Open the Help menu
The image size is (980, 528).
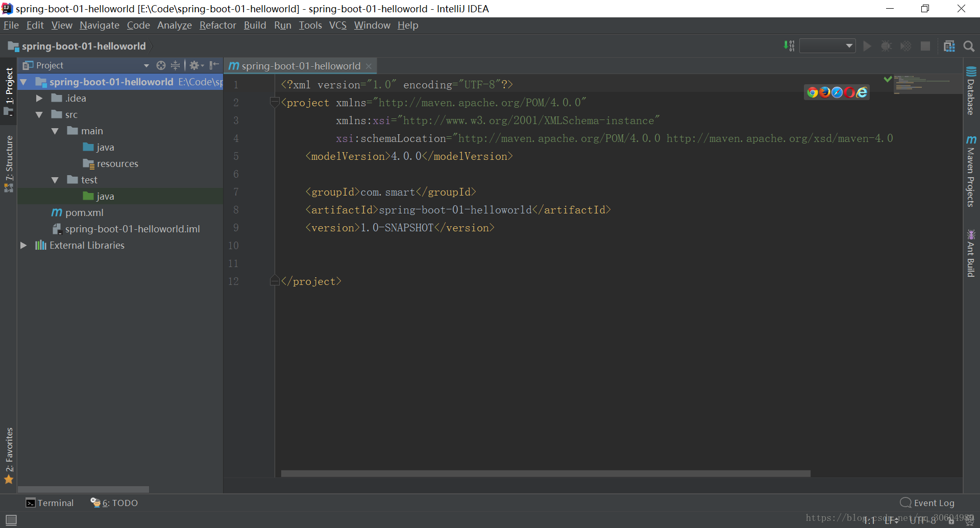click(407, 25)
